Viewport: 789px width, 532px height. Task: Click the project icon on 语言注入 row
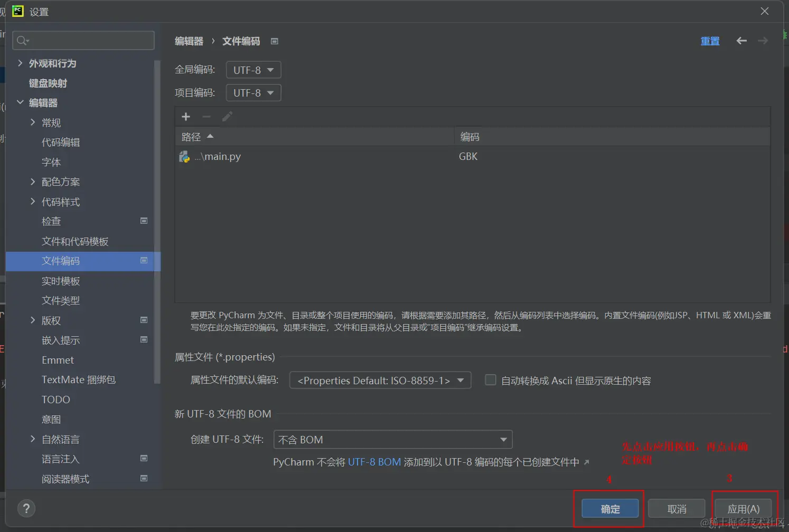pos(144,458)
